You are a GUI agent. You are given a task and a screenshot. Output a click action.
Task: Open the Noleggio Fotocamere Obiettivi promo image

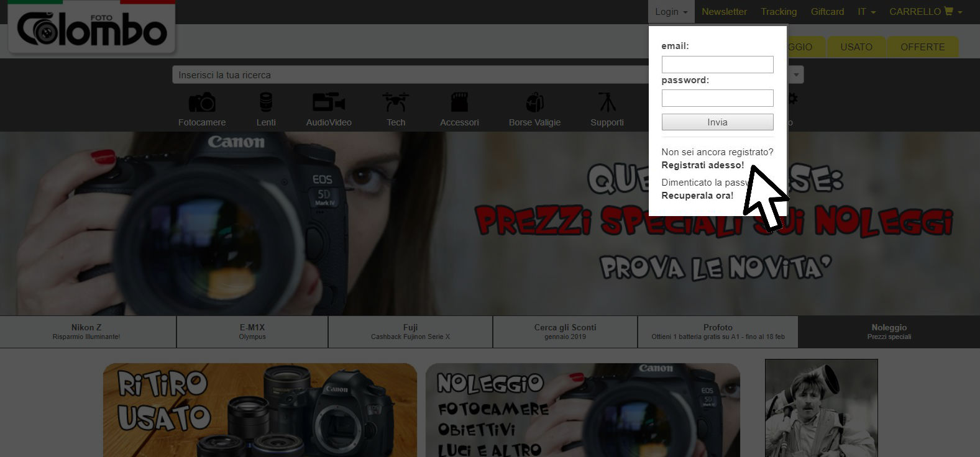point(583,410)
